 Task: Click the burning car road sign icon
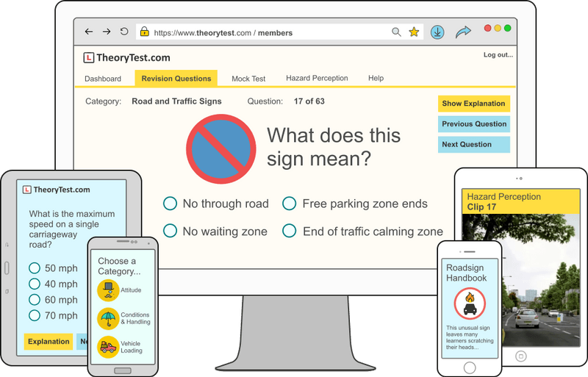pos(470,304)
